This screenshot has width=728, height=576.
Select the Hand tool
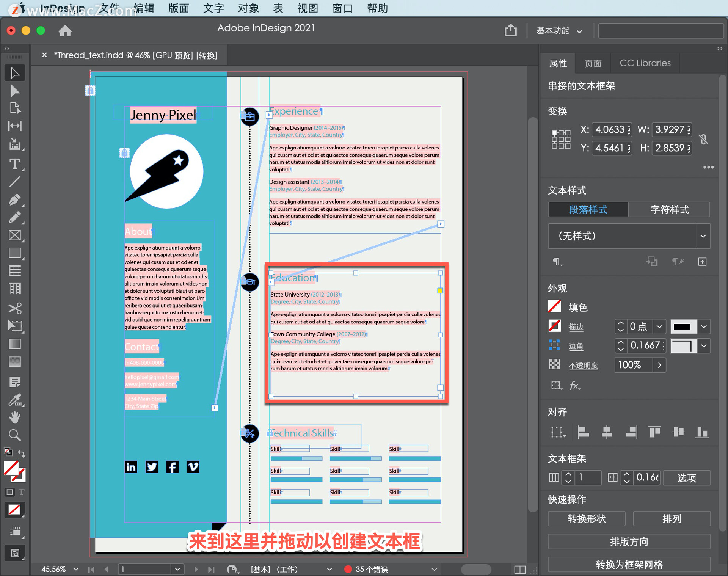point(15,417)
